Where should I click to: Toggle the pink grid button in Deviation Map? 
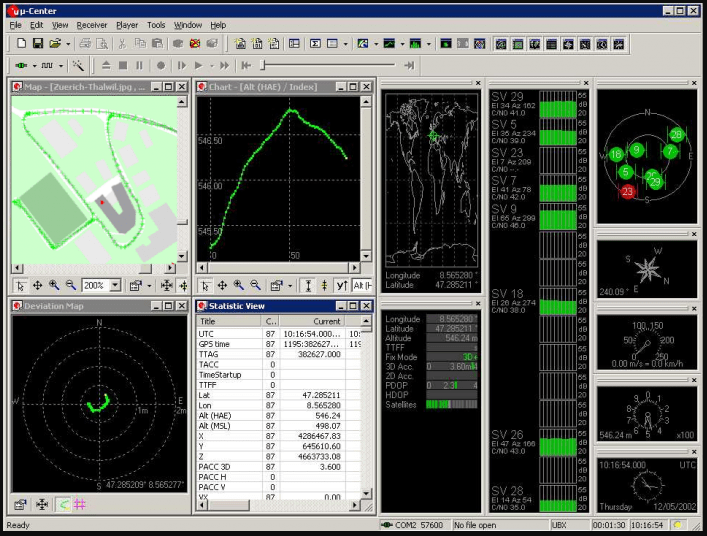click(79, 505)
